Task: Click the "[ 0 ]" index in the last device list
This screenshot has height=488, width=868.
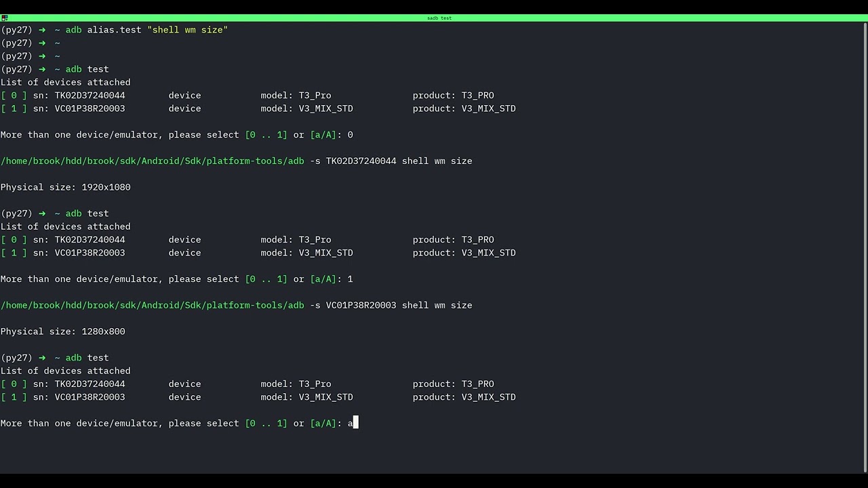Action: click(x=14, y=384)
